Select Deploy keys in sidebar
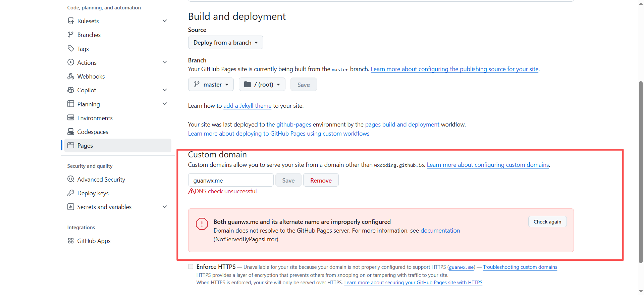 click(93, 193)
